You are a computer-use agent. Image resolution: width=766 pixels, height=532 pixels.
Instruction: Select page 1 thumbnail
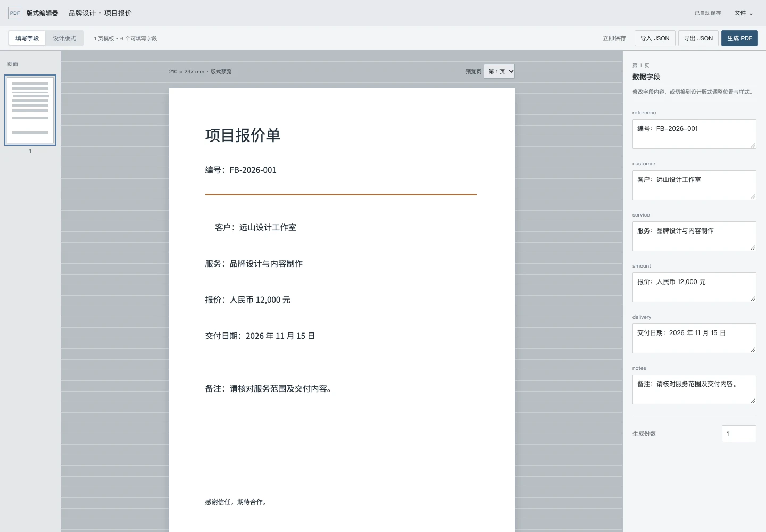[30, 110]
